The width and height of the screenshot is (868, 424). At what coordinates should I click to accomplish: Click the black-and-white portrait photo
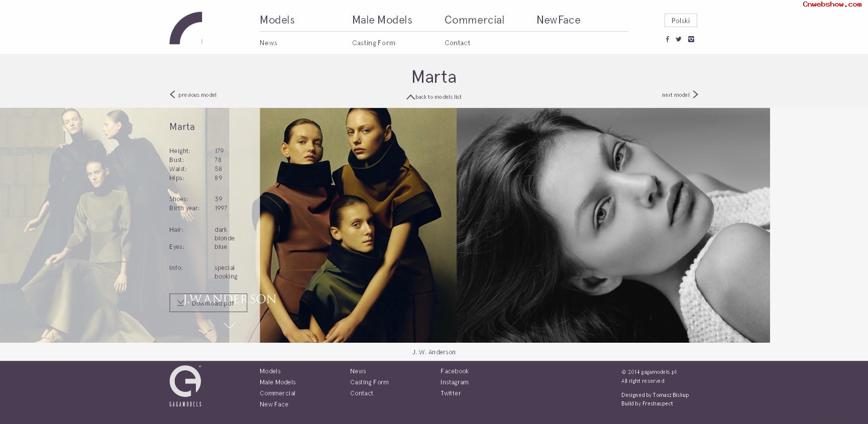pyautogui.click(x=613, y=225)
